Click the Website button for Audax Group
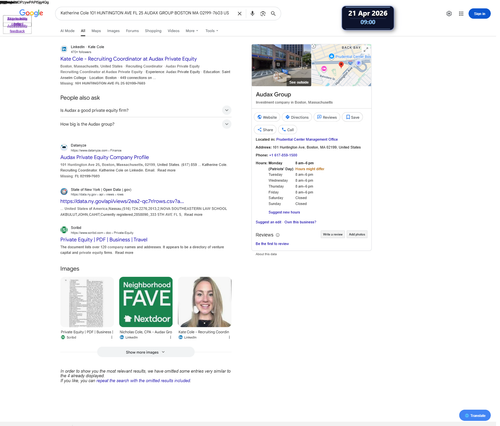Screen dimensions: 500x426 point(267,117)
